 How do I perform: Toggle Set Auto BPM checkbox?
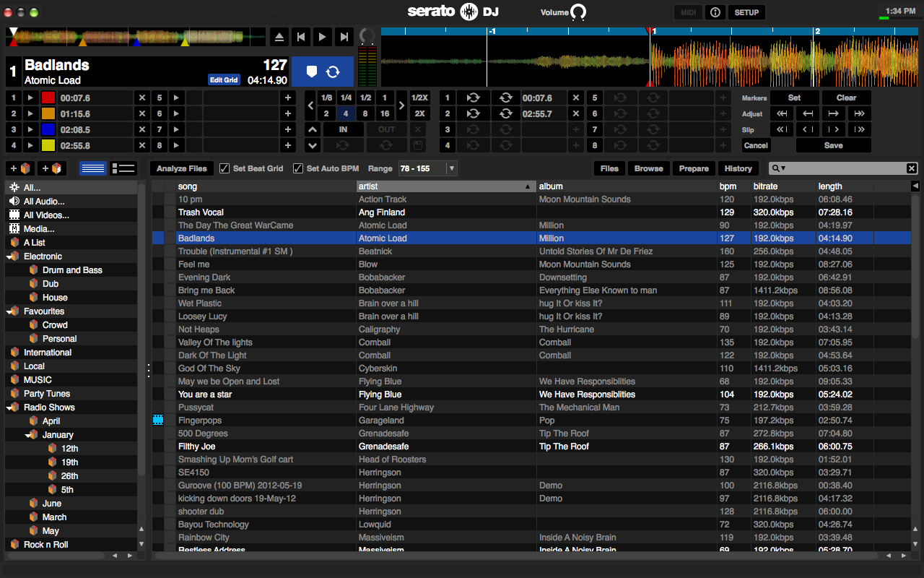click(x=298, y=168)
